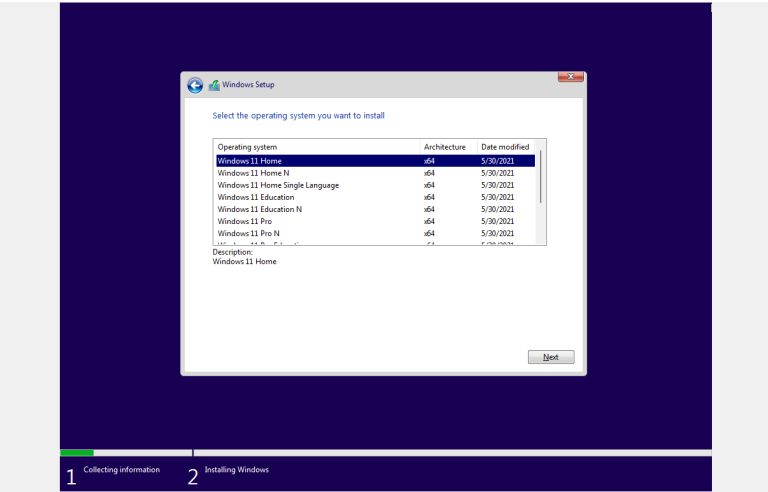
Task: Pick the Windows 11 Education N edition
Action: click(375, 209)
